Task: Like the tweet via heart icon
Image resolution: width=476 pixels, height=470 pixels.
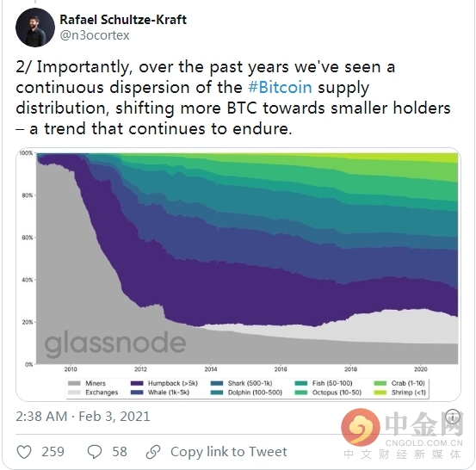Action: 24,452
